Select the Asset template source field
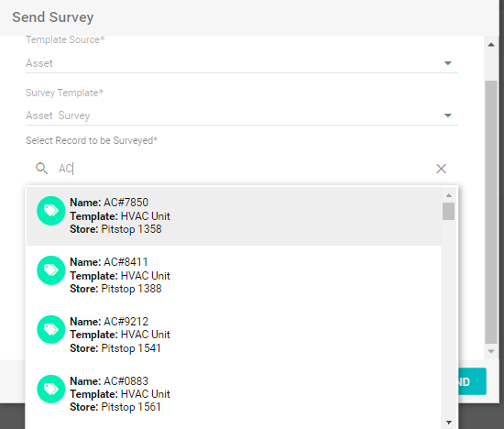This screenshot has width=504, height=429. tap(242, 63)
